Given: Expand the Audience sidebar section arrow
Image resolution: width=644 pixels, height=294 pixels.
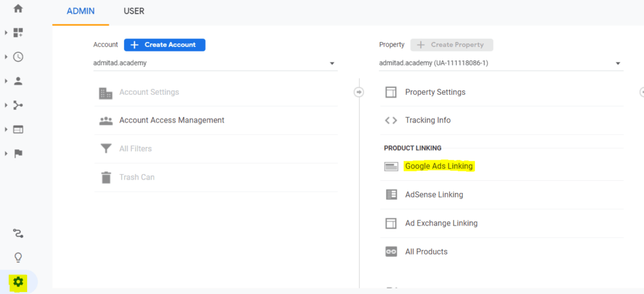Looking at the screenshot, I should (x=6, y=81).
